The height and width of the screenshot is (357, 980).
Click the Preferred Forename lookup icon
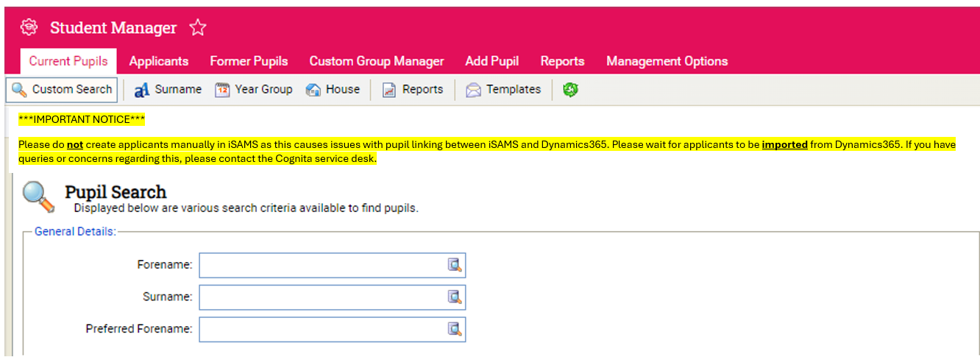click(x=455, y=329)
